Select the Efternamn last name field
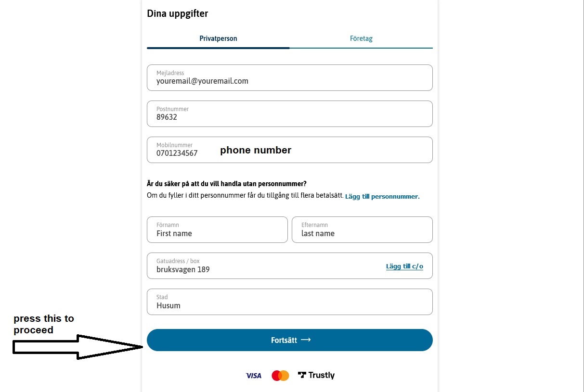The height and width of the screenshot is (392, 584). (362, 229)
